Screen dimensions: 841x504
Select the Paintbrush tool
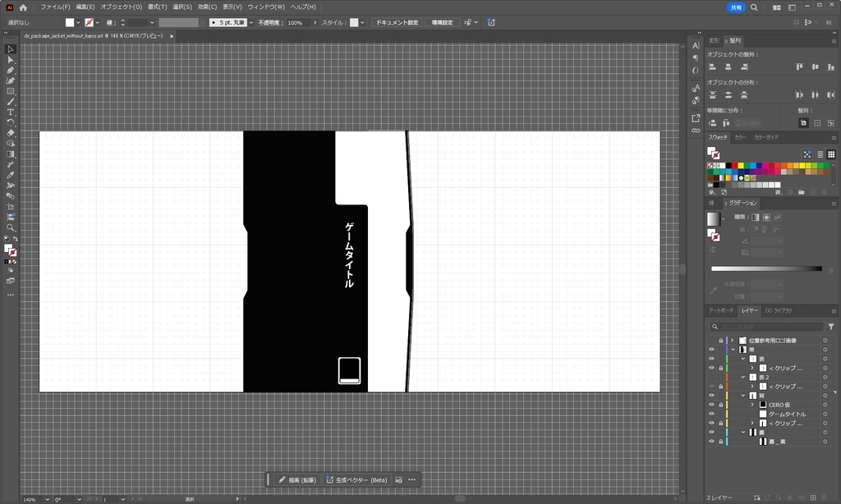click(x=10, y=102)
